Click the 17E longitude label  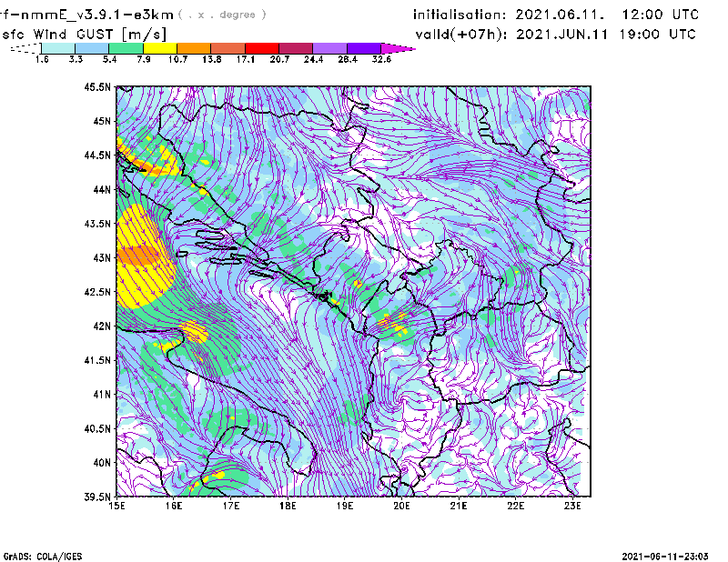click(231, 506)
